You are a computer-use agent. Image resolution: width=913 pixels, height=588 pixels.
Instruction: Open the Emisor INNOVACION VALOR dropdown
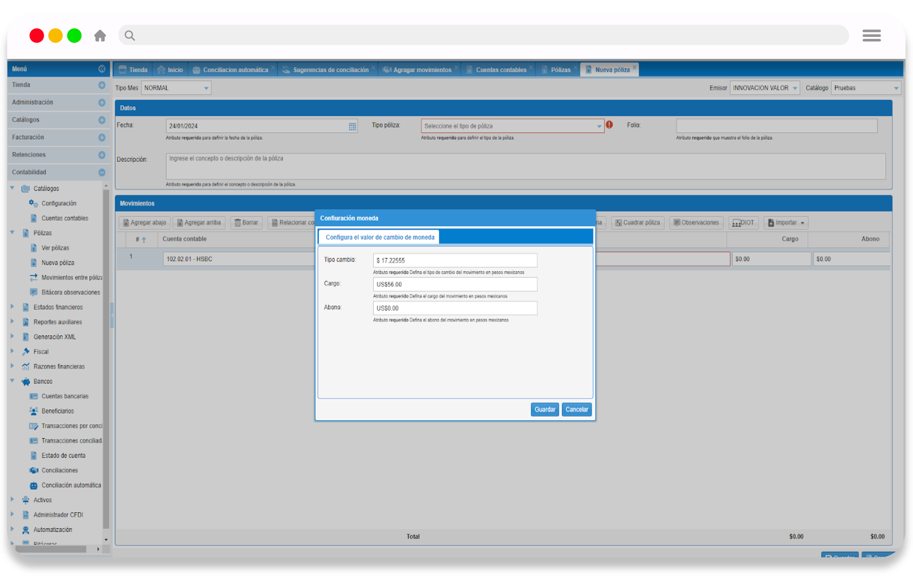[x=795, y=88]
